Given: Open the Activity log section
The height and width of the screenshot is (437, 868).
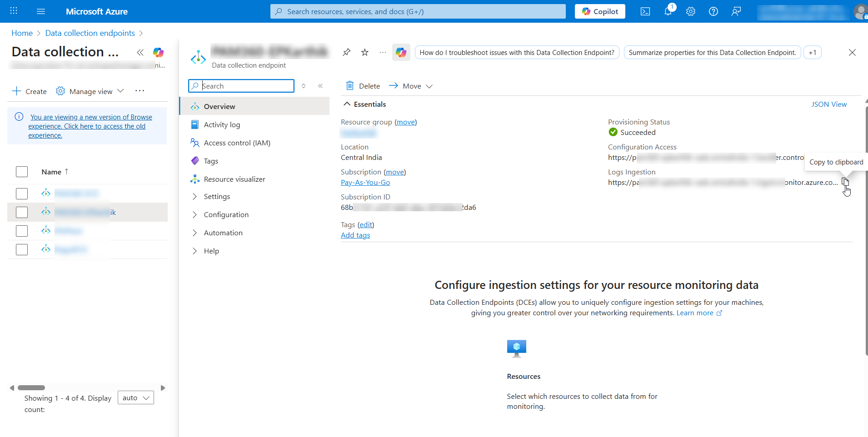Looking at the screenshot, I should [x=222, y=124].
